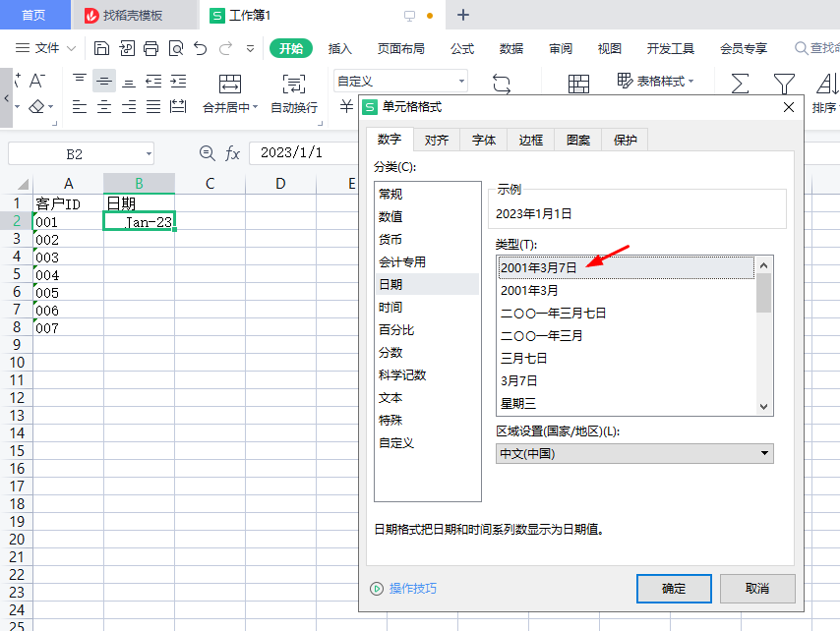This screenshot has width=840, height=631.
Task: Select 文本 category in list
Action: point(427,397)
